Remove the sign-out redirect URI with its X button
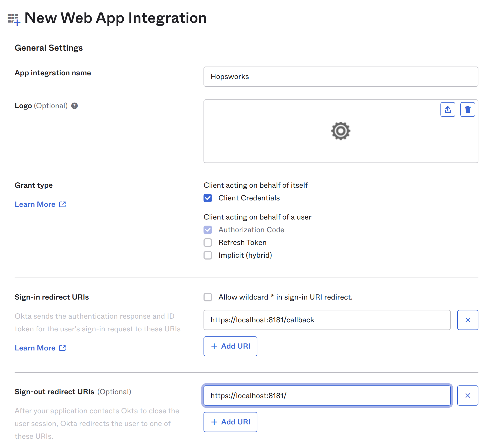The width and height of the screenshot is (493, 448). pyautogui.click(x=468, y=396)
